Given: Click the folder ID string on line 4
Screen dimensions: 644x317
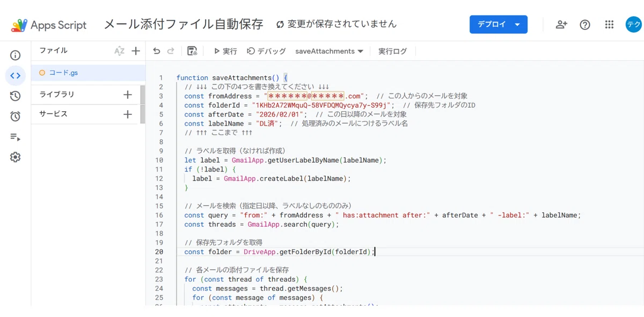Looking at the screenshot, I should click(x=323, y=105).
